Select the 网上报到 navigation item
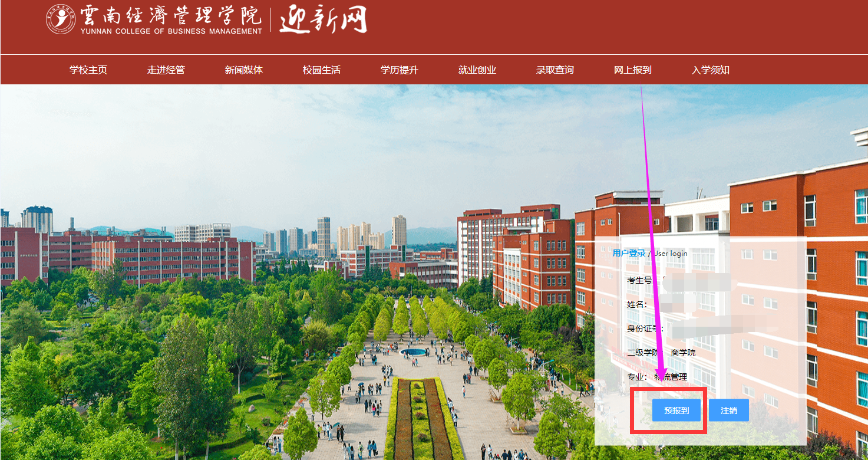 pyautogui.click(x=633, y=70)
